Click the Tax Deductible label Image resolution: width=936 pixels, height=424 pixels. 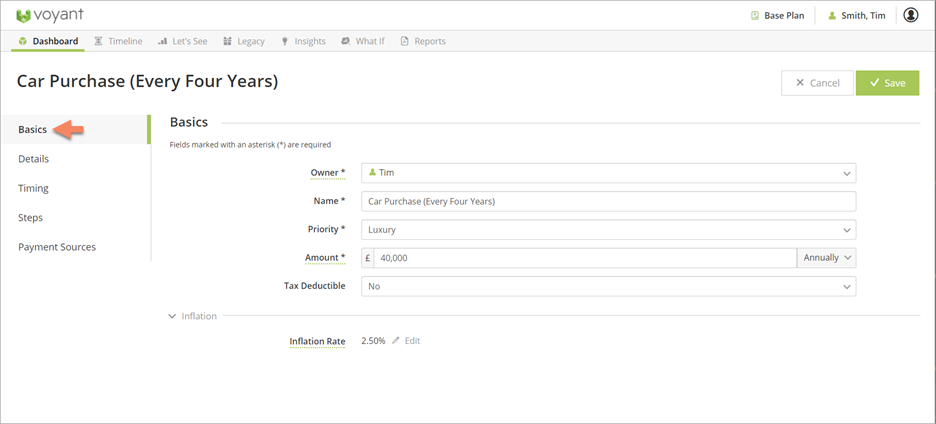[x=315, y=286]
